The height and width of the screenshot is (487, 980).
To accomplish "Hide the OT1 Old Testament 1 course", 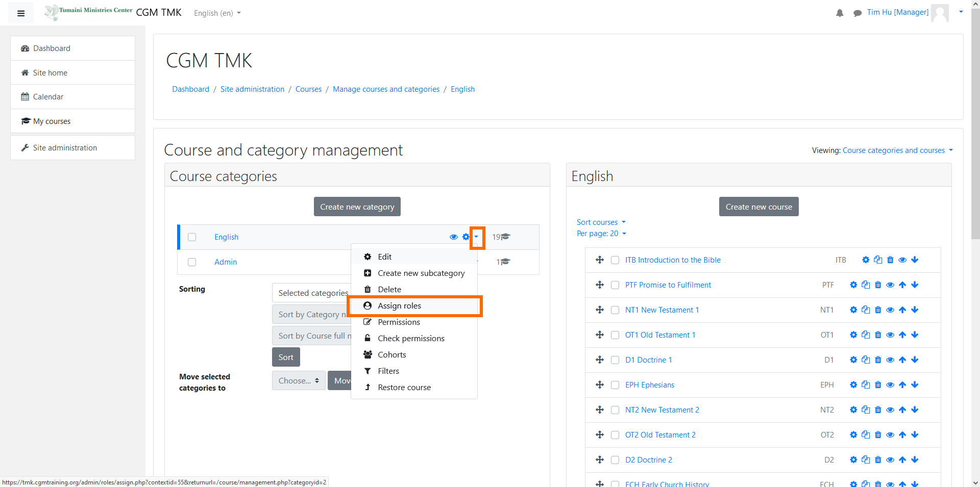I will click(x=890, y=335).
